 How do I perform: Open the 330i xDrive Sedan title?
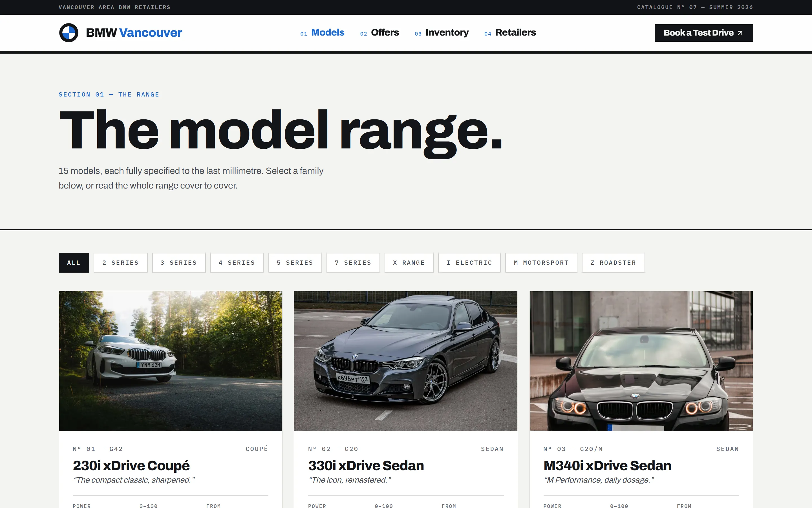click(366, 465)
